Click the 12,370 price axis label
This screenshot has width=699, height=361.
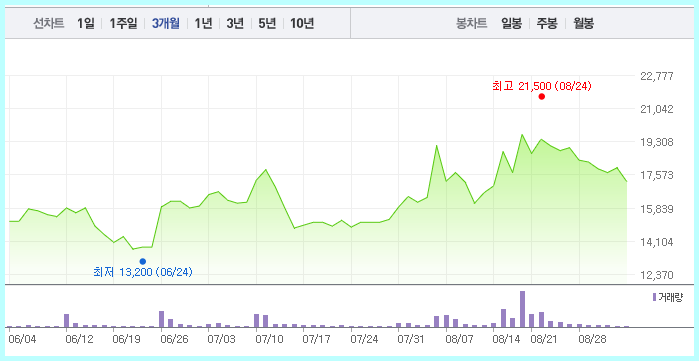657,275
